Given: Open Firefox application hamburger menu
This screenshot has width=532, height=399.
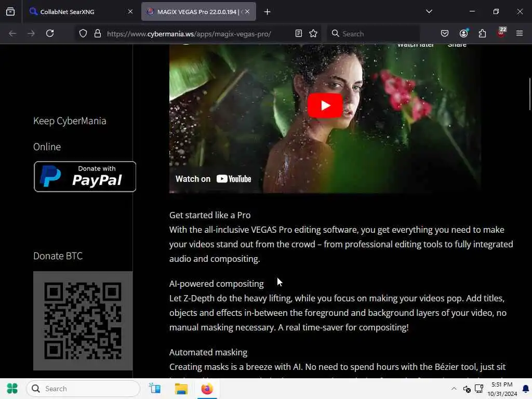Looking at the screenshot, I should 520,34.
